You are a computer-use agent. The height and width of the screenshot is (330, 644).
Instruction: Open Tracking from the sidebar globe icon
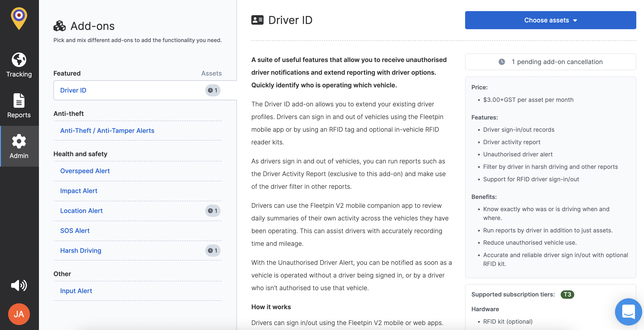point(19,60)
